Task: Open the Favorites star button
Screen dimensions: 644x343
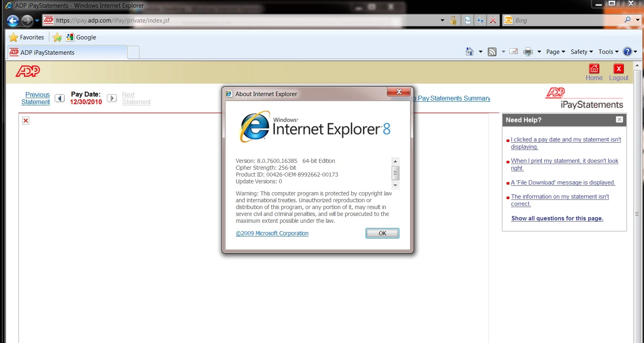Action: coord(27,37)
